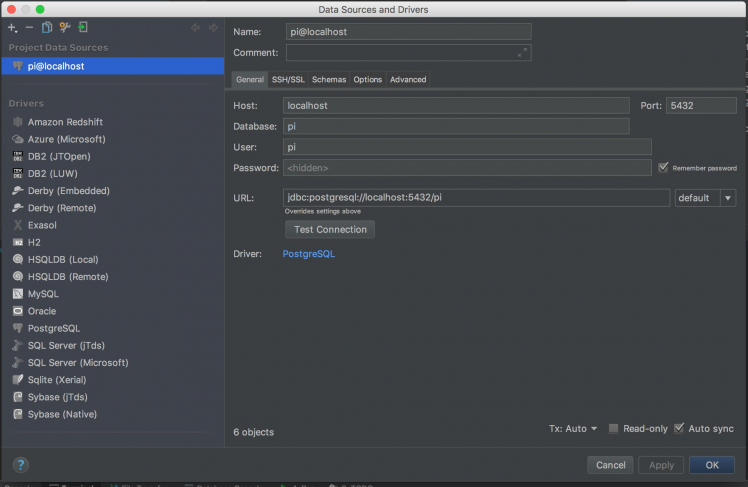Toggle the Remember password checkbox
Screen dimensions: 748x487
tap(663, 167)
